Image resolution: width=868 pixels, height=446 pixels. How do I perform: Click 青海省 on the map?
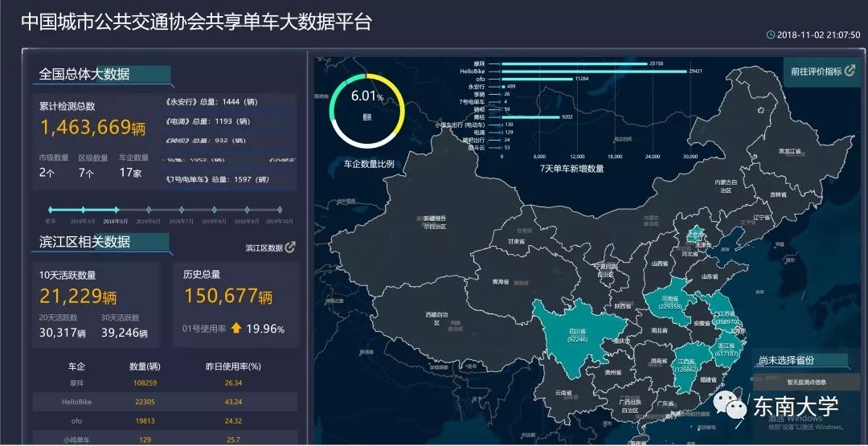click(x=501, y=281)
